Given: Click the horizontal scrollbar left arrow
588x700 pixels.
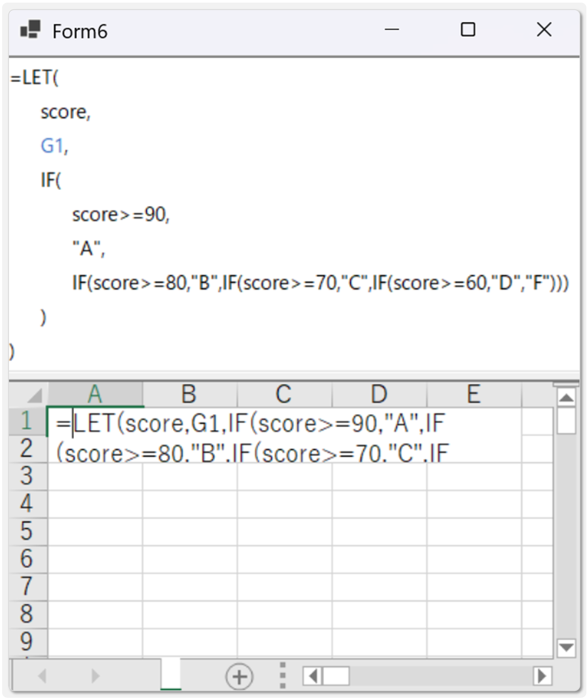Looking at the screenshot, I should coord(313,676).
